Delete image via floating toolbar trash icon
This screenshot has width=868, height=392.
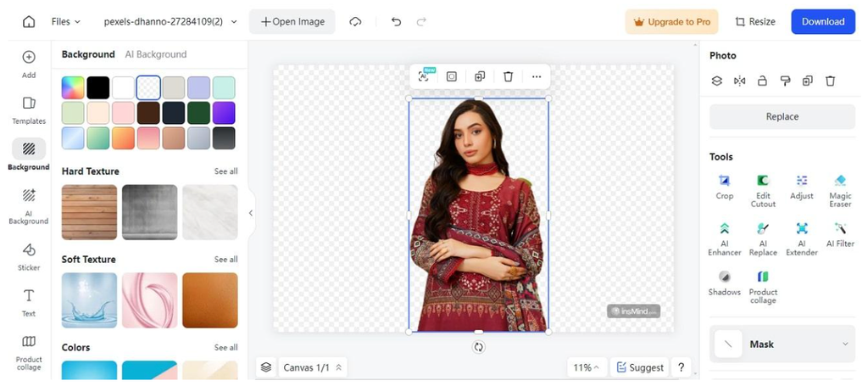tap(509, 76)
